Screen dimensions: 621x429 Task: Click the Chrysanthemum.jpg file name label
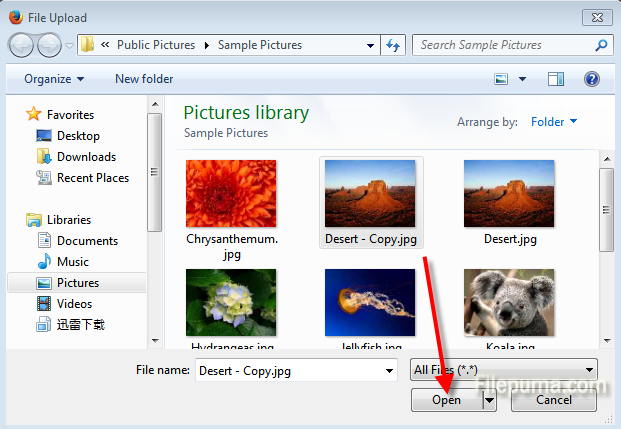pyautogui.click(x=232, y=246)
